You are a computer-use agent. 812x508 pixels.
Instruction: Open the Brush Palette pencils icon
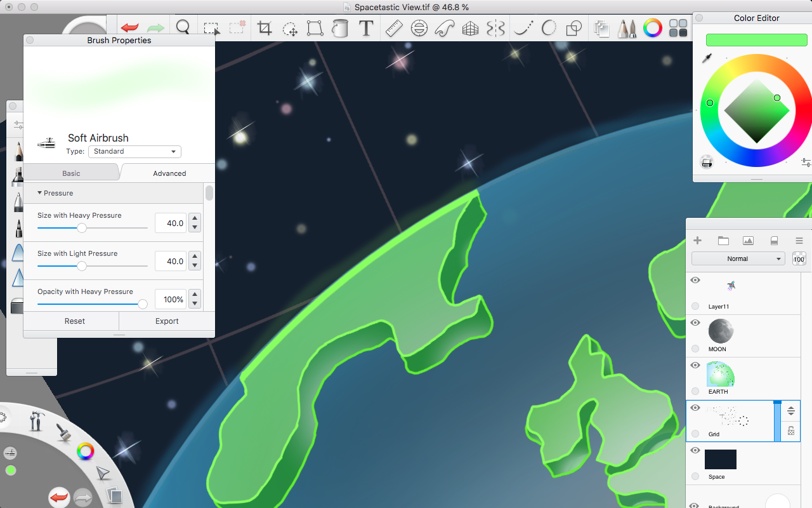tap(627, 28)
